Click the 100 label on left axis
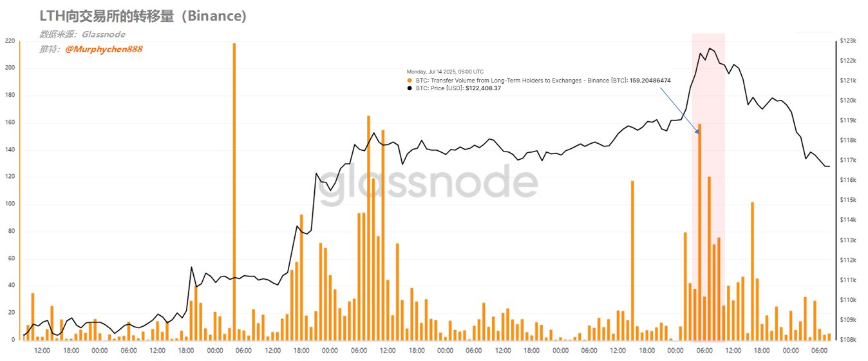 point(9,204)
